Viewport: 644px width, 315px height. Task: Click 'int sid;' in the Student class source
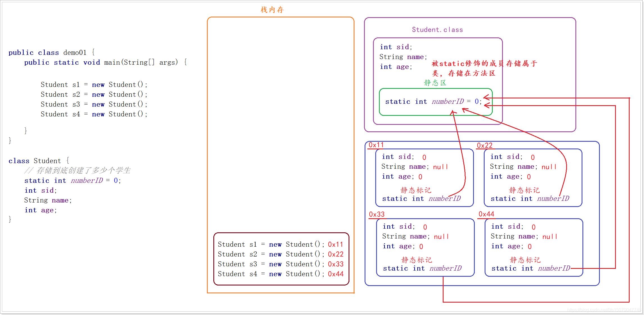(41, 190)
